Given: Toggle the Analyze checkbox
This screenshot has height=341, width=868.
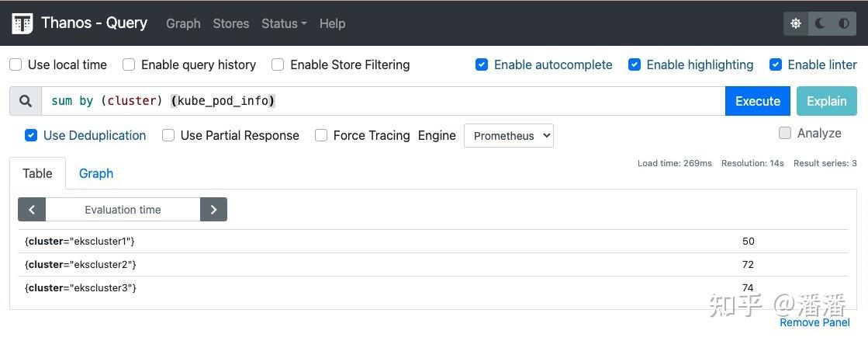Looking at the screenshot, I should coord(785,133).
